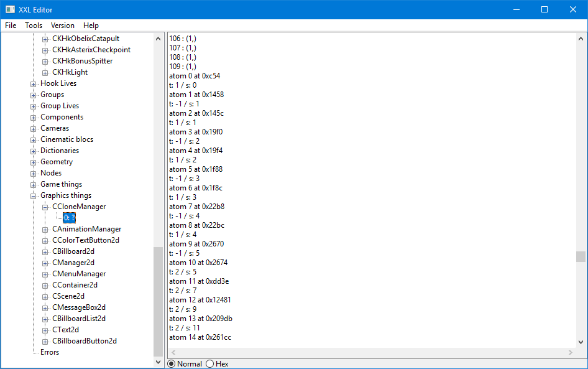Click the tree panel scrollbar thumb
588x369 pixels.
158,301
